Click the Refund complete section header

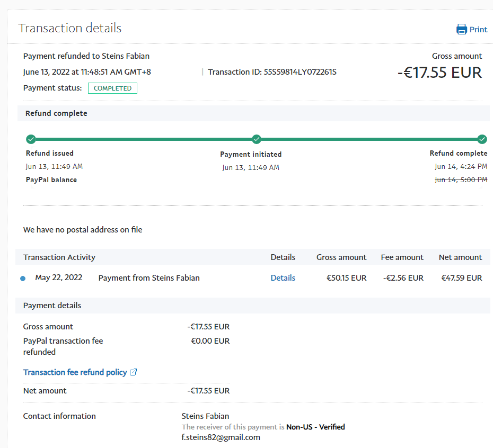(x=56, y=113)
